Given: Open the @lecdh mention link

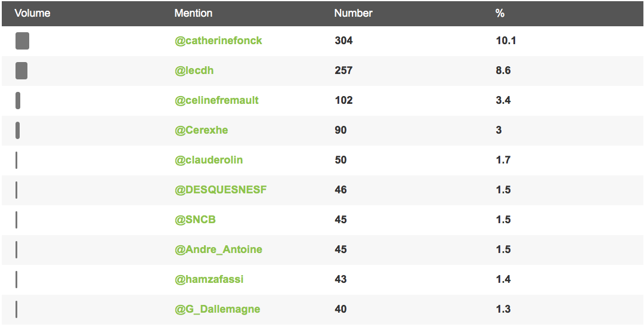Looking at the screenshot, I should click(194, 70).
